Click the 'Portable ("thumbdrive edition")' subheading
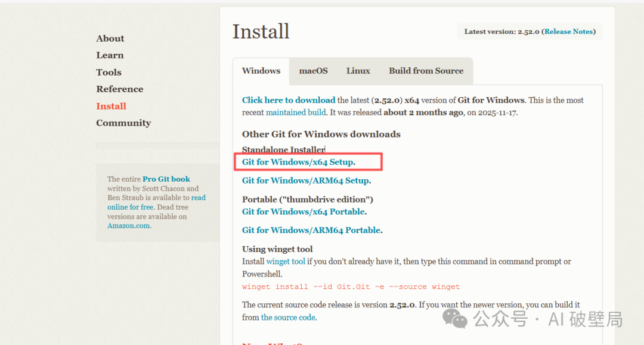Viewport: 644px width, 345px height. tap(307, 200)
